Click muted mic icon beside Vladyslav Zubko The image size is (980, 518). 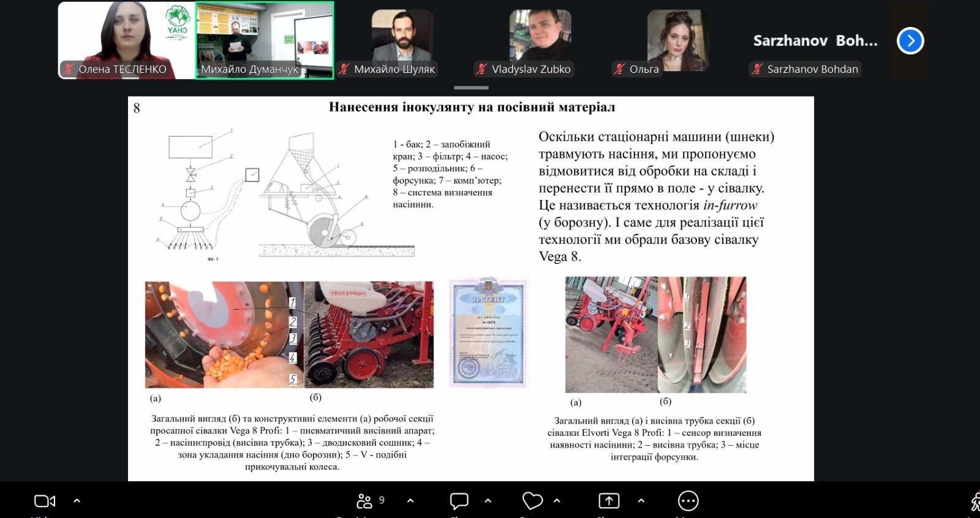[x=483, y=69]
